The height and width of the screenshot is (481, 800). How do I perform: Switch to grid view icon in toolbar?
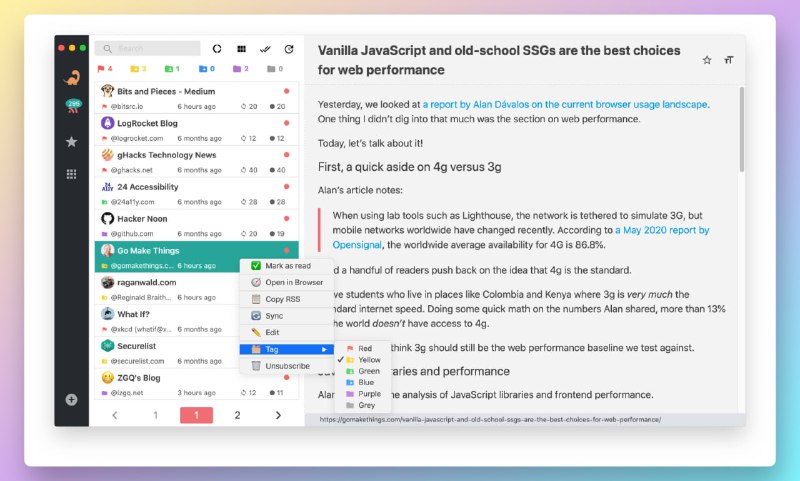coord(241,48)
